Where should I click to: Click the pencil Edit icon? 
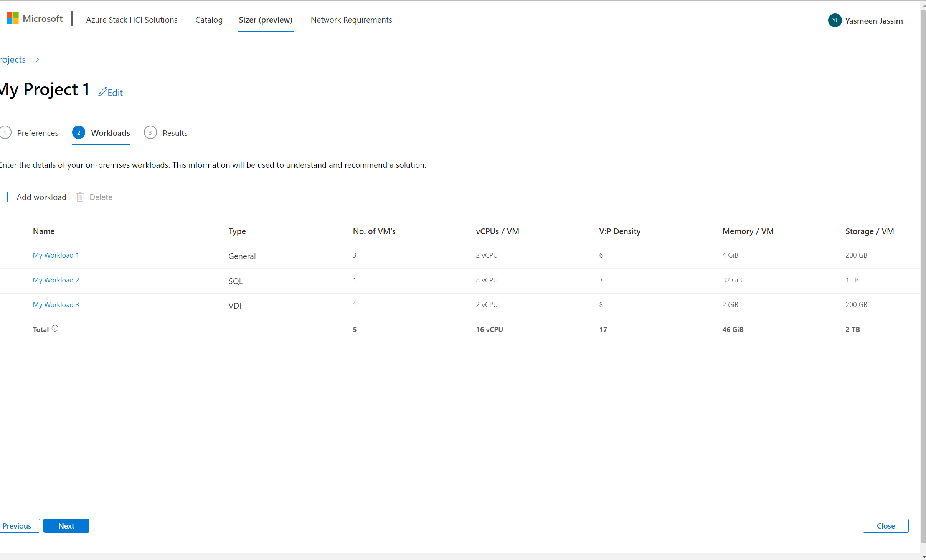[102, 92]
